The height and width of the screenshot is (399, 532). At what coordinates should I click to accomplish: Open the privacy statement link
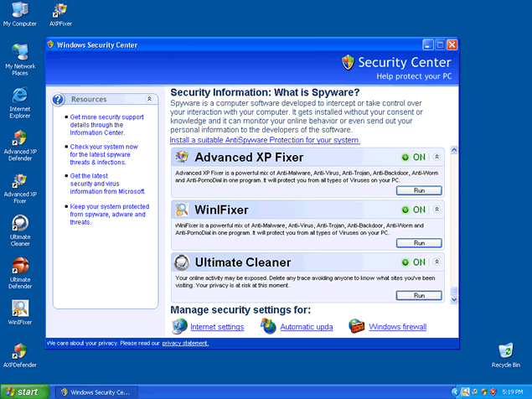185,343
